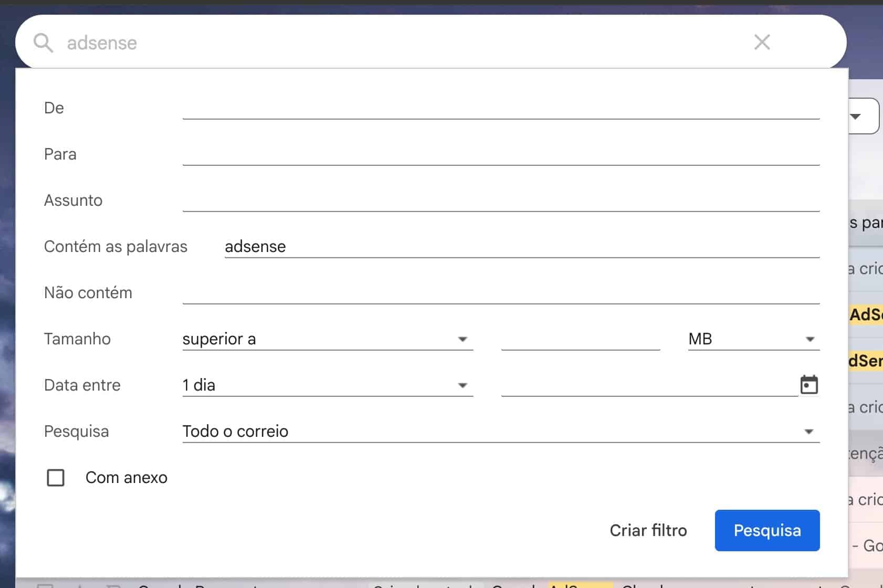The height and width of the screenshot is (588, 883).
Task: Enable the Com anexo checkbox
Action: tap(56, 478)
